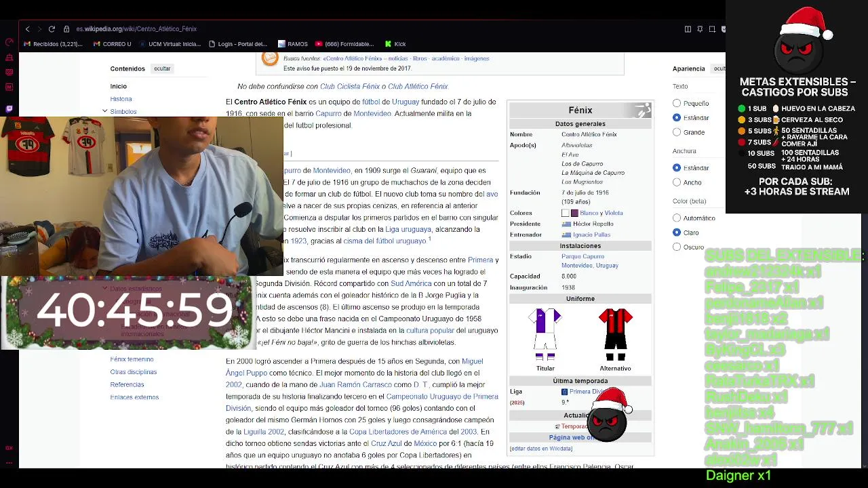Select 'Grande' text size
Screen dimensions: 868x488
677,132
